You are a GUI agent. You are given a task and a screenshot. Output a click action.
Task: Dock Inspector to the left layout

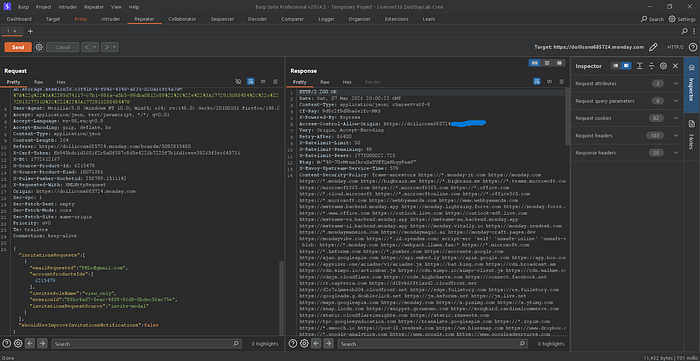point(616,66)
